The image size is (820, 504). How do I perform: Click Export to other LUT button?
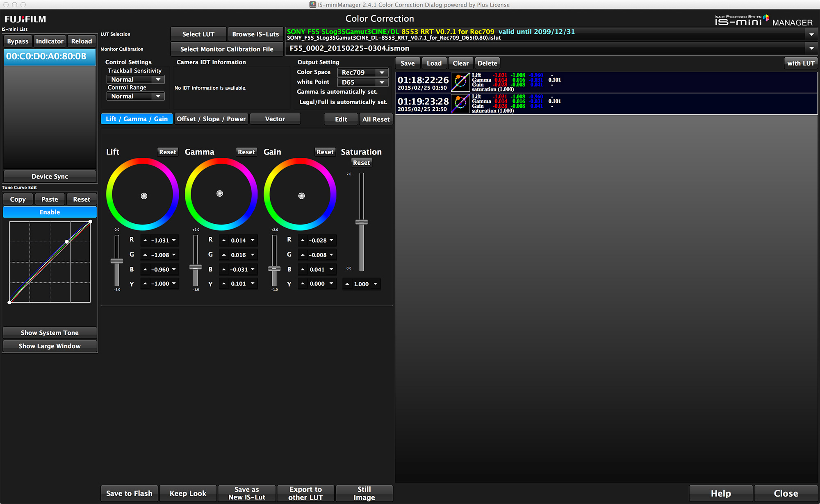coord(305,493)
